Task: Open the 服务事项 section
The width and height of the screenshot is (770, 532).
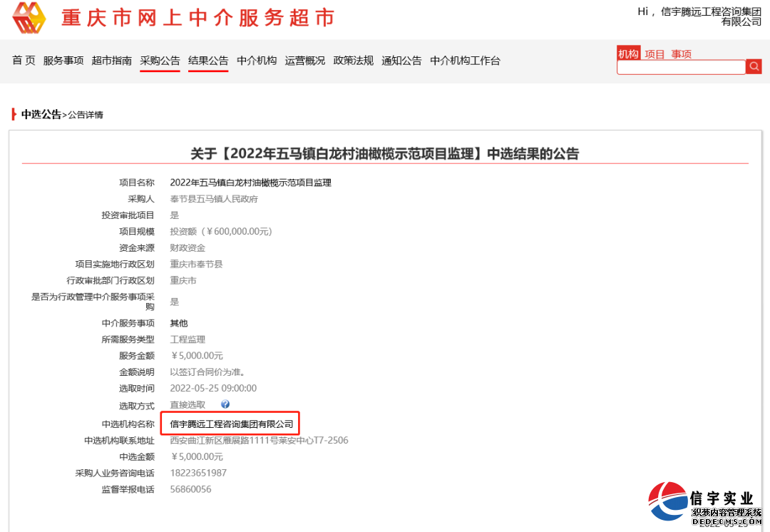Action: pyautogui.click(x=63, y=61)
